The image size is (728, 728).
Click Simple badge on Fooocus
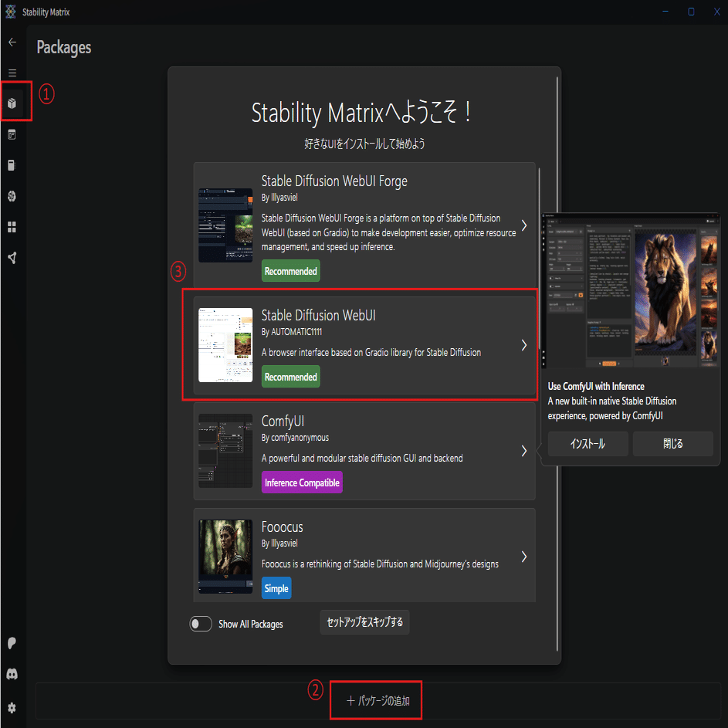[x=276, y=588]
